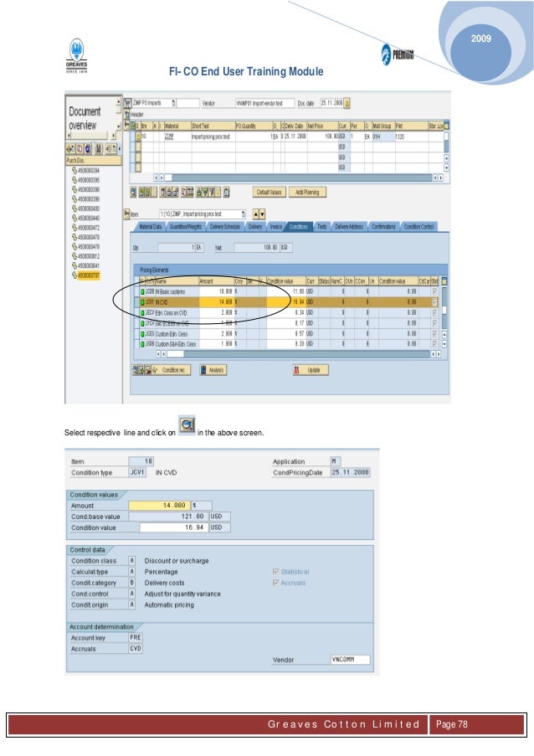Click the Vendor field showing VNCOMM
The height and width of the screenshot is (756, 534).
(x=351, y=660)
